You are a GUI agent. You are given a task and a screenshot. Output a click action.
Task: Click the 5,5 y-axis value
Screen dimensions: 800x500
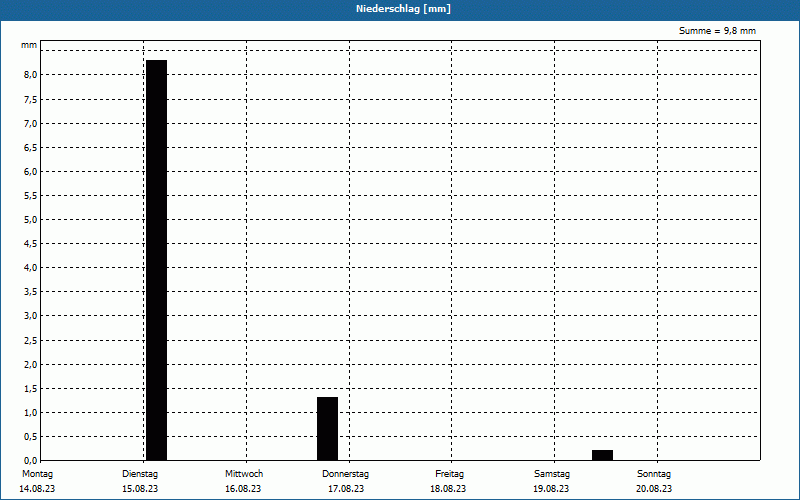31,196
